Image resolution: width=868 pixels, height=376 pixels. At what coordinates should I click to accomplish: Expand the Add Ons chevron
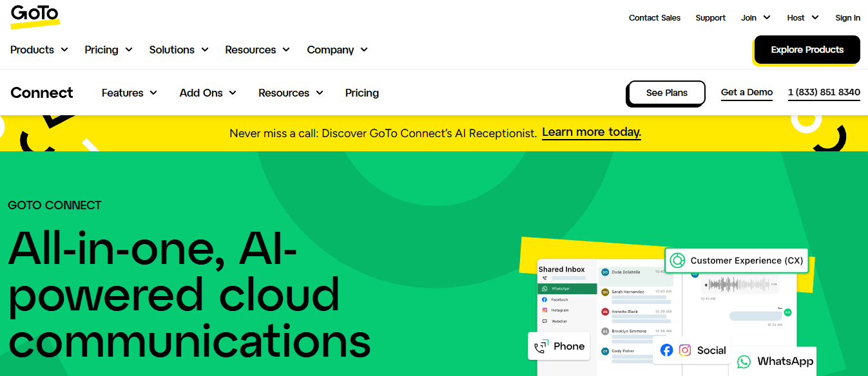tap(233, 93)
